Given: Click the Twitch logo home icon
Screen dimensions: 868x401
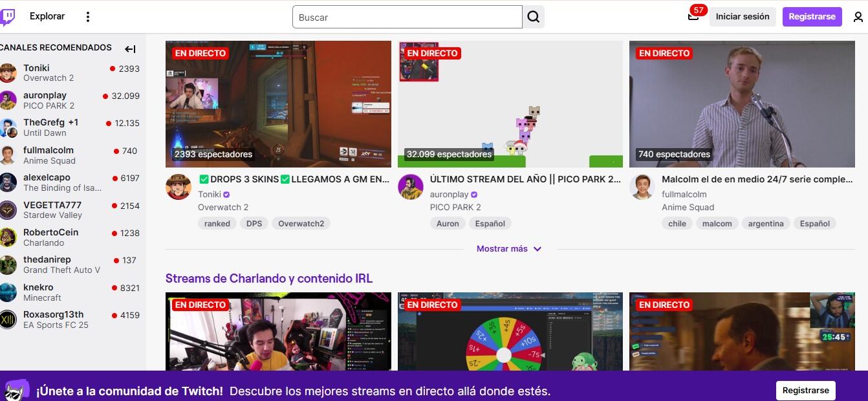Looking at the screenshot, I should (8, 17).
